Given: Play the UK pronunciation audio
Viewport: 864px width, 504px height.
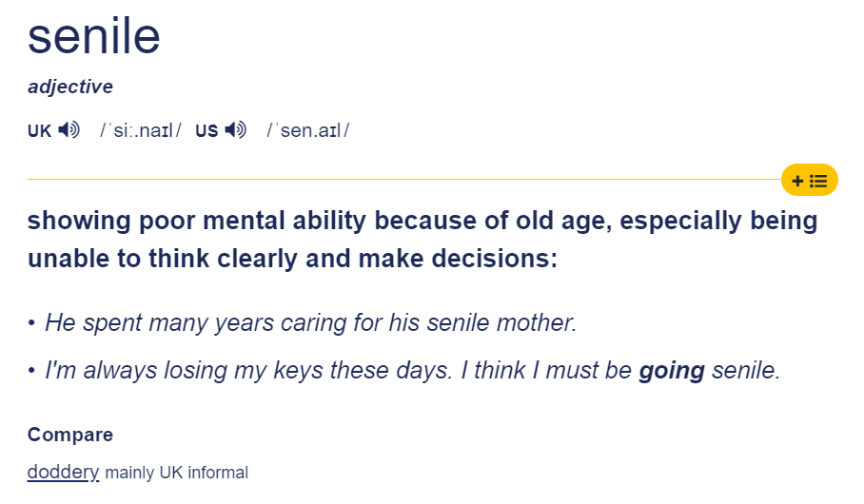Looking at the screenshot, I should 69,130.
